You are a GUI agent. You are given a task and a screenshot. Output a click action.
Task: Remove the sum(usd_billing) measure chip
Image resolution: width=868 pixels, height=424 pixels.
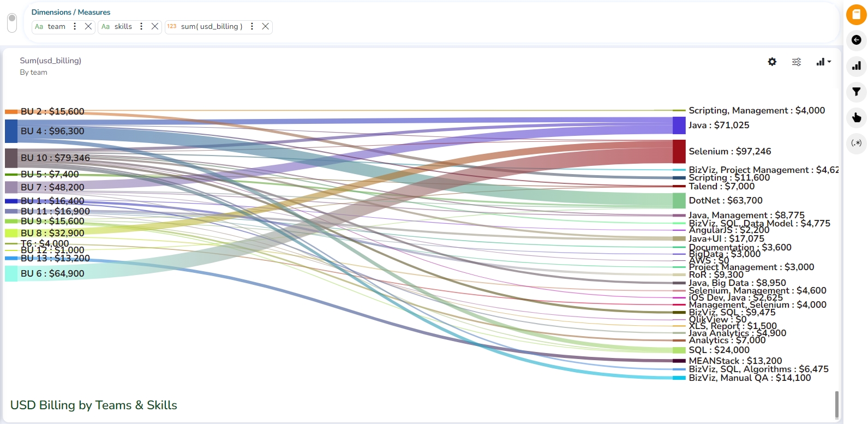point(266,26)
